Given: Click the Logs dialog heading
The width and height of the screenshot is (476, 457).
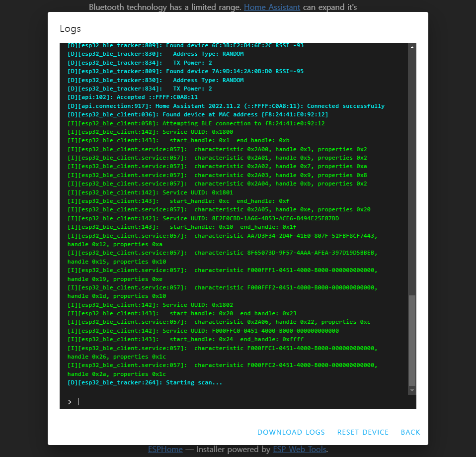Looking at the screenshot, I should tap(71, 28).
